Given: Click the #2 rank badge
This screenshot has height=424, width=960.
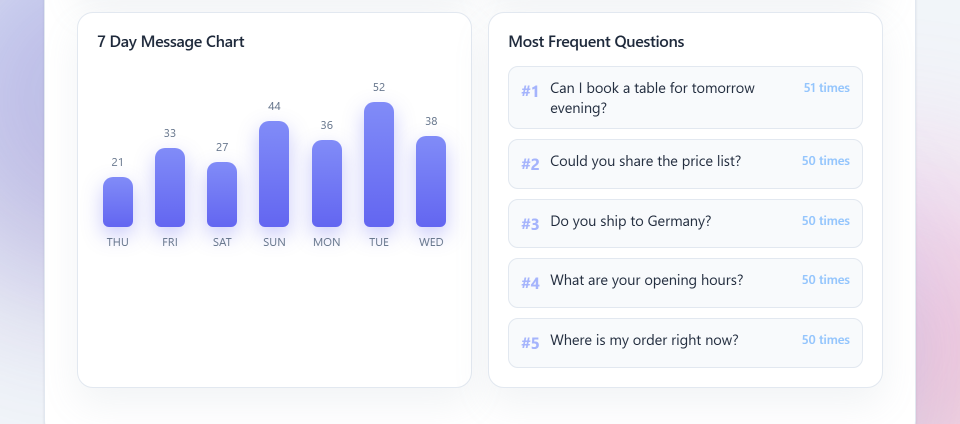Looking at the screenshot, I should [x=530, y=164].
